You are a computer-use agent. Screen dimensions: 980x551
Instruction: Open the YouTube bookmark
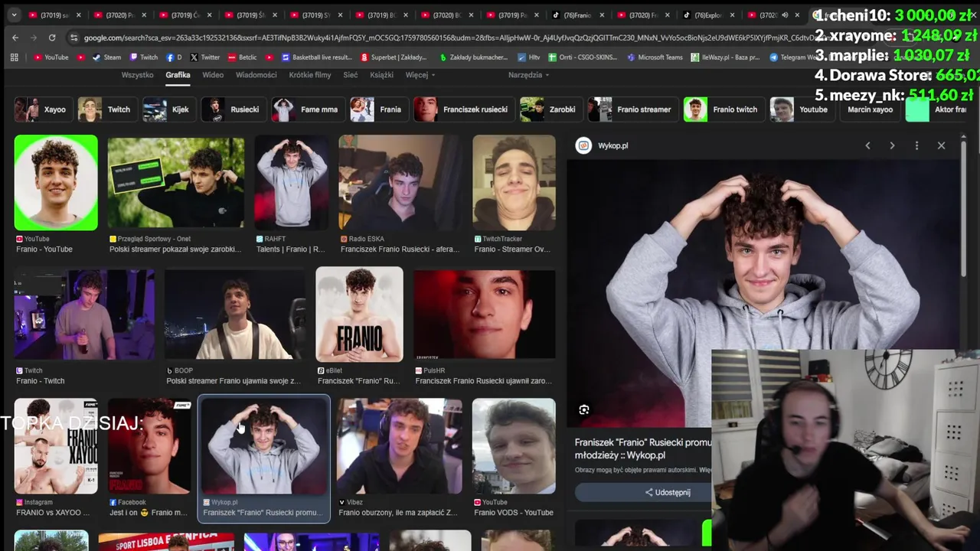coord(51,57)
